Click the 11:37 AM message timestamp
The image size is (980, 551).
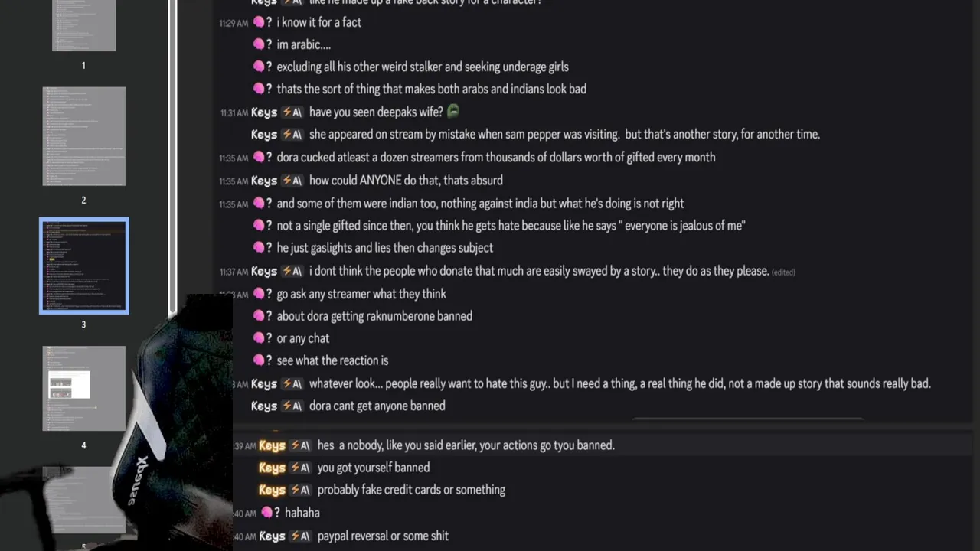point(234,272)
